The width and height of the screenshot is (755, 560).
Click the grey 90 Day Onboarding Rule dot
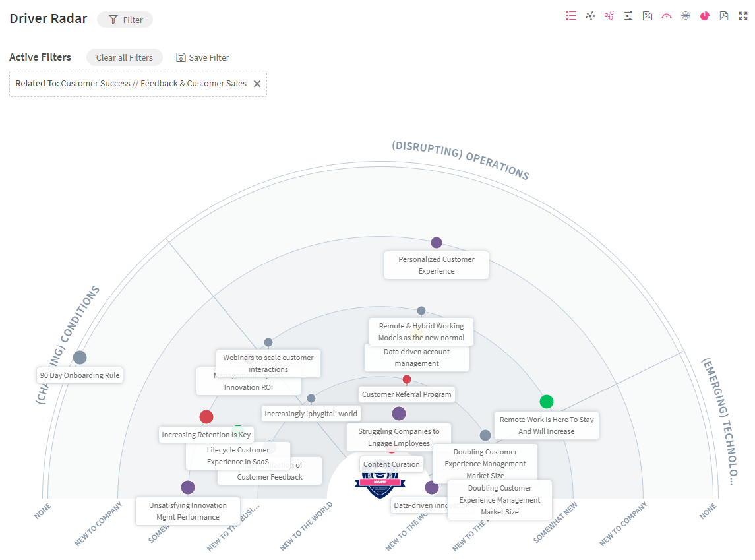click(80, 358)
